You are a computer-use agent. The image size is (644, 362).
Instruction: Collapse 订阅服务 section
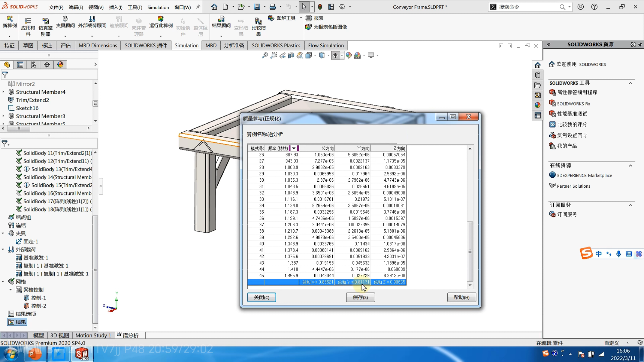point(631,205)
